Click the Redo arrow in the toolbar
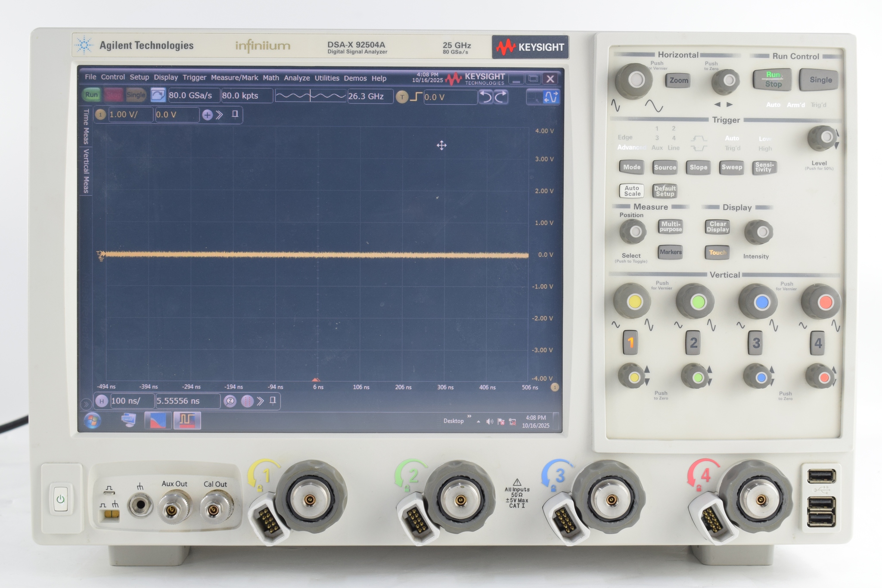The image size is (882, 588). 500,97
